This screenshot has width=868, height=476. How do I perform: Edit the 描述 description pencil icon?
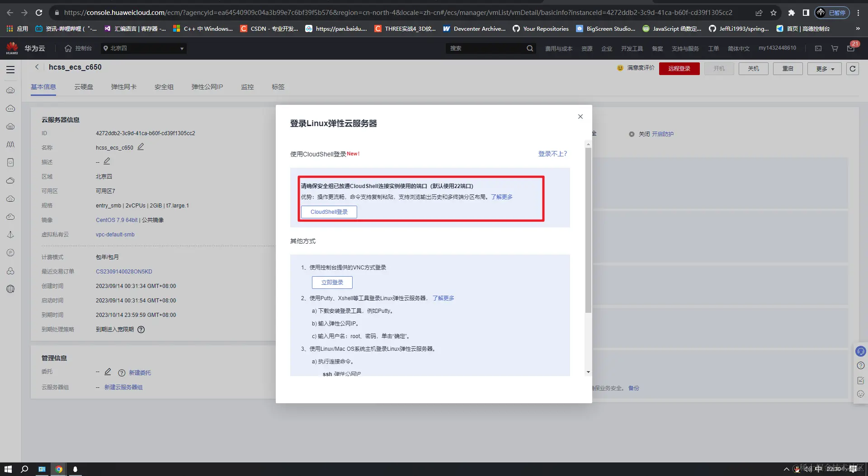[107, 161]
